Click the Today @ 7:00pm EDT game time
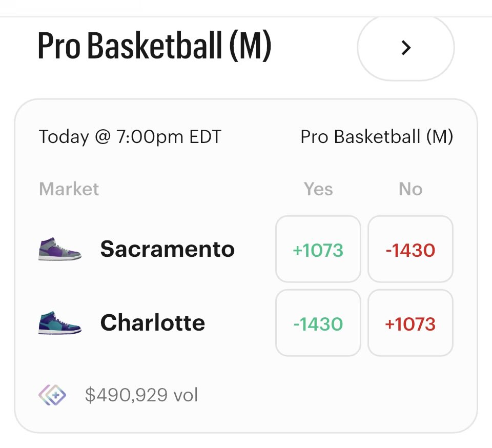Screen dimensions: 492x448 coord(130,137)
